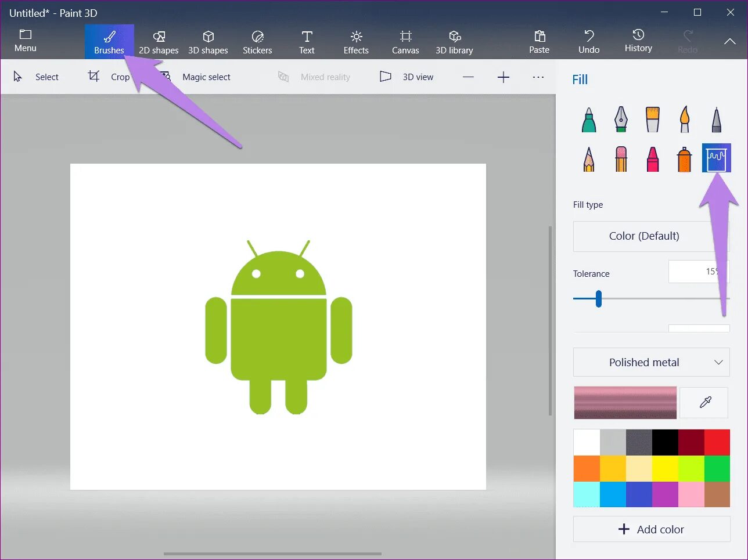Select the Watercolor brush
Screen dimensions: 748x560
[685, 120]
